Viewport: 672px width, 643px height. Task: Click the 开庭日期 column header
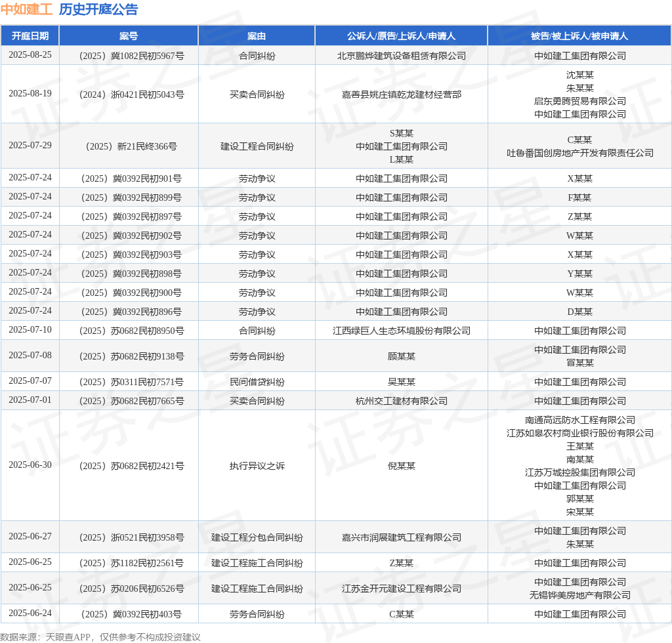pos(30,36)
